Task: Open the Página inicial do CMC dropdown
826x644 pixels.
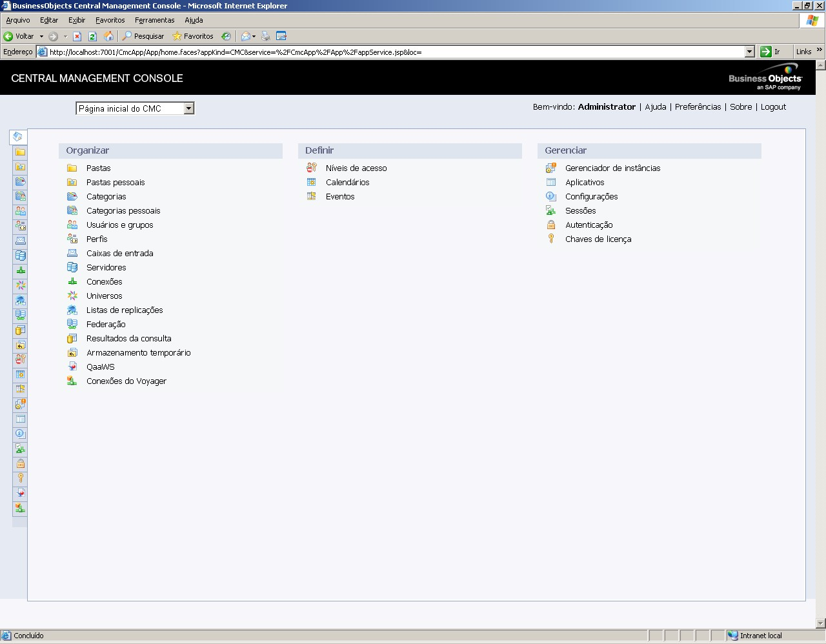Action: coord(188,108)
